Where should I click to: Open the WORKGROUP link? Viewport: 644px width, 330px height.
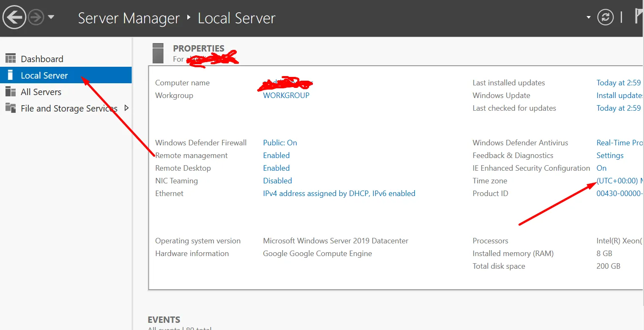[286, 95]
